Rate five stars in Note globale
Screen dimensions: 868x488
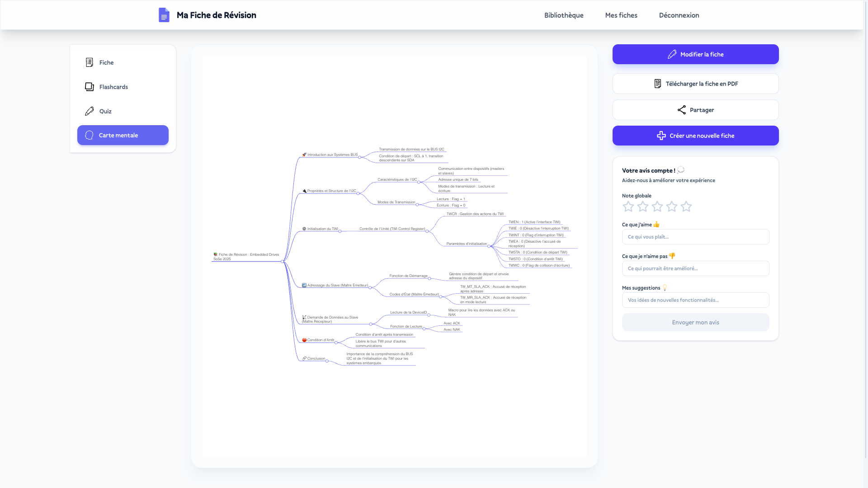point(686,206)
